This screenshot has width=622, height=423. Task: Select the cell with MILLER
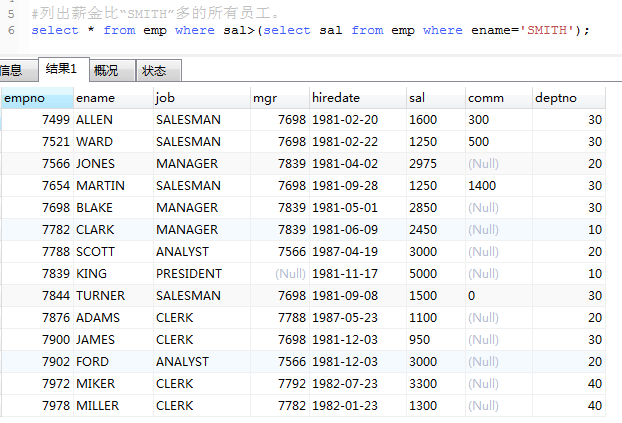(113, 406)
